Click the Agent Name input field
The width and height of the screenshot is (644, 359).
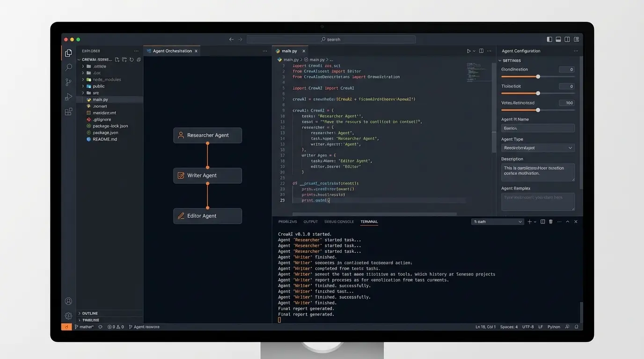(538, 128)
